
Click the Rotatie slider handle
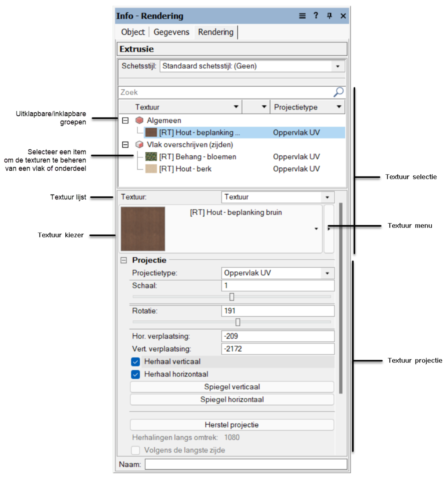point(238,322)
